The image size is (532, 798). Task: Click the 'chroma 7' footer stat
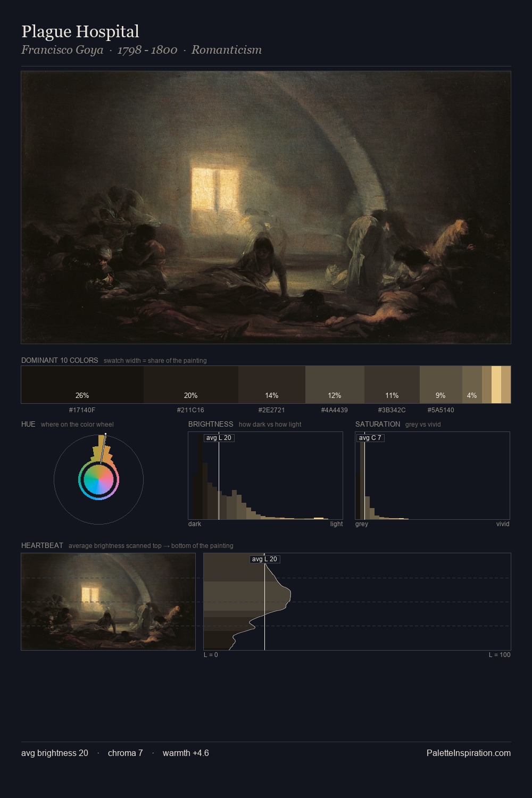[126, 753]
